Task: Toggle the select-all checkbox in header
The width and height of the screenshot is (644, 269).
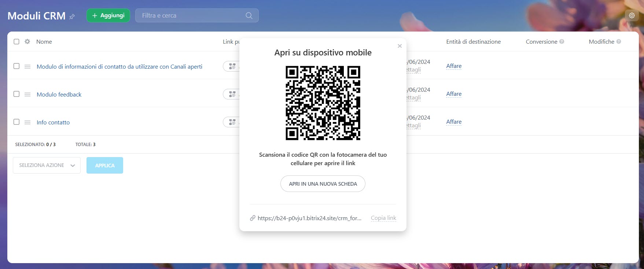Action: pos(16,41)
